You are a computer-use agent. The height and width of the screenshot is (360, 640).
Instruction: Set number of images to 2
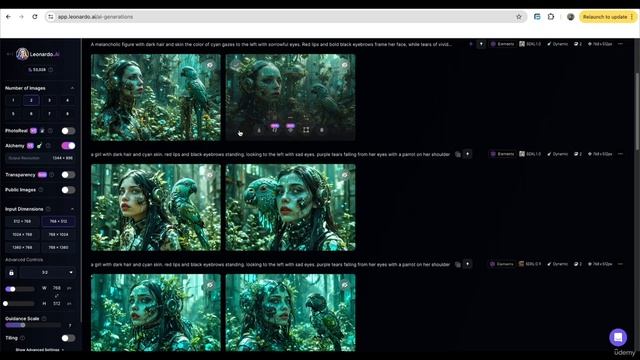[x=31, y=100]
